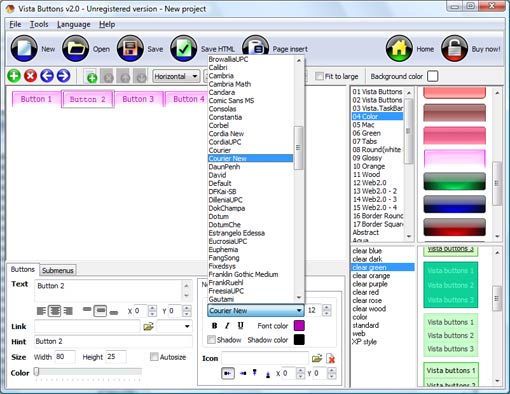Open the Horizontal orientation dropdown

176,76
